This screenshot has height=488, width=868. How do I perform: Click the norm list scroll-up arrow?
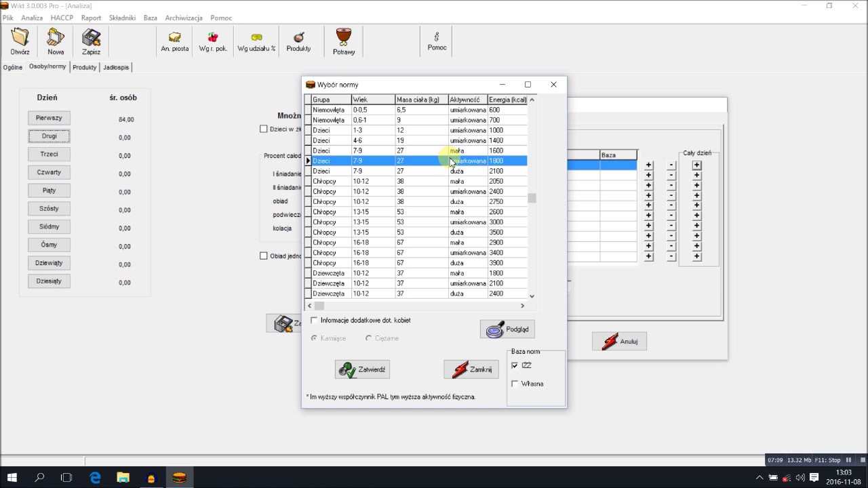pyautogui.click(x=532, y=100)
